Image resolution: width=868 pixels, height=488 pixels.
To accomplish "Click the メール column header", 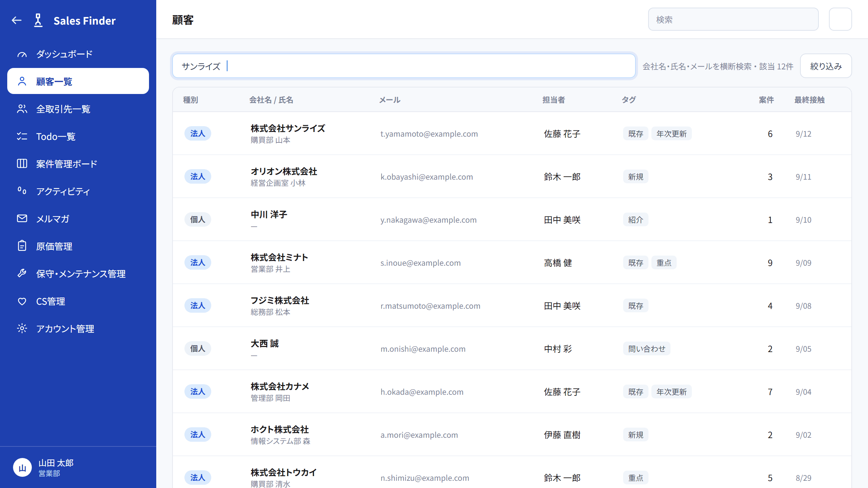I will coord(390,100).
